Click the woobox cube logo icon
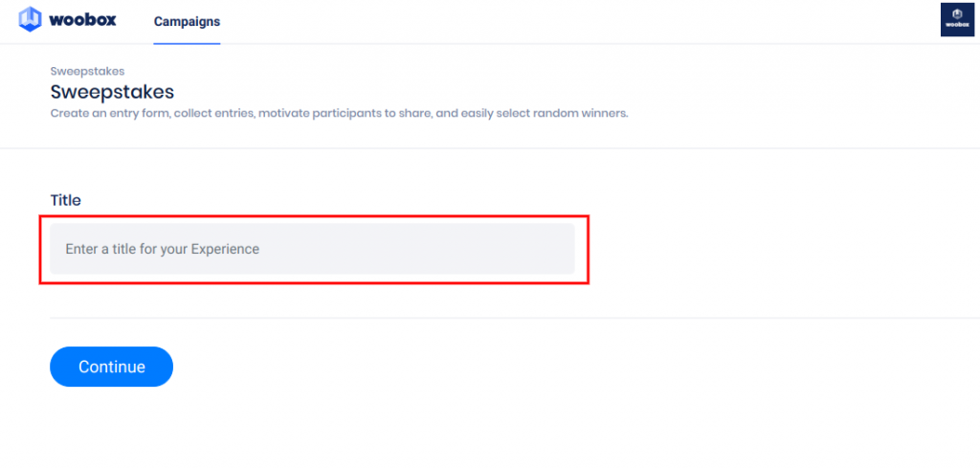The width and height of the screenshot is (980, 469). [x=30, y=19]
